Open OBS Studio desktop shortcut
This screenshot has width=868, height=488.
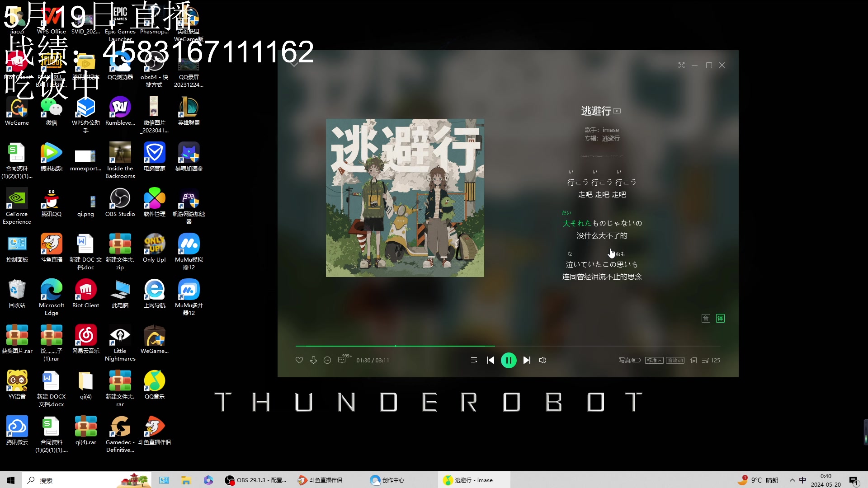pos(120,202)
